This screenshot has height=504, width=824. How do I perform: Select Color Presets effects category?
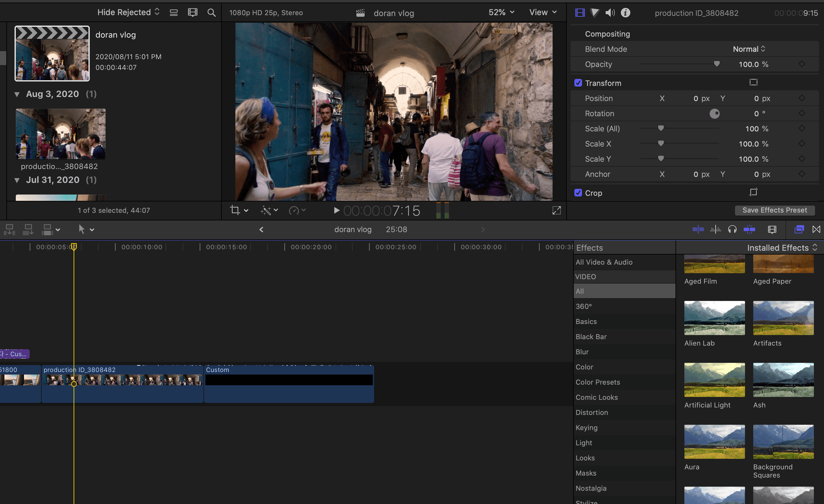pos(597,382)
